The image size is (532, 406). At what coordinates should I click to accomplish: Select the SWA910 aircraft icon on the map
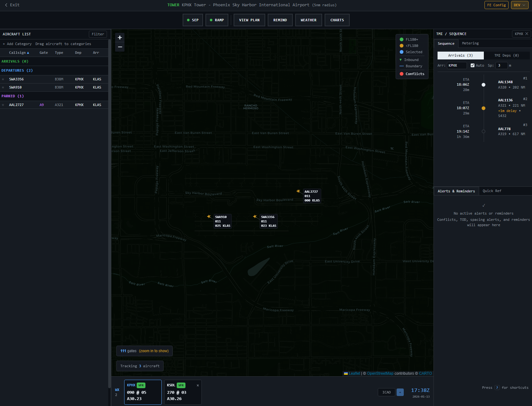pos(209,216)
